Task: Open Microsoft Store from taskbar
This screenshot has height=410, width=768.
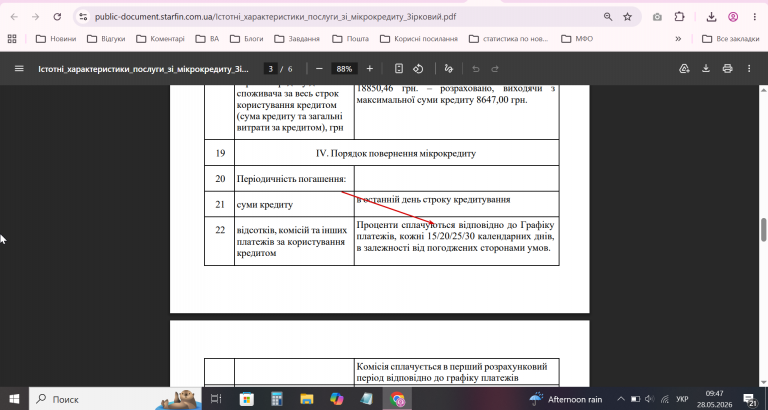Action: point(246,399)
